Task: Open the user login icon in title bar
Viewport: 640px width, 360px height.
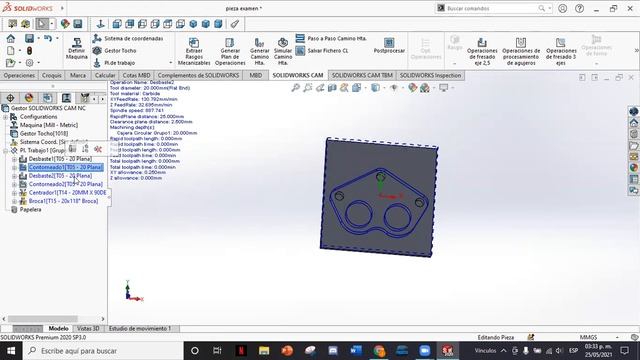Action: (562, 8)
